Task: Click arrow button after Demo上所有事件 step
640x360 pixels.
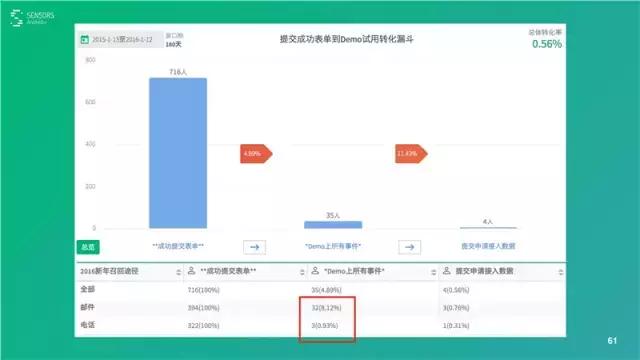Action: click(x=409, y=247)
